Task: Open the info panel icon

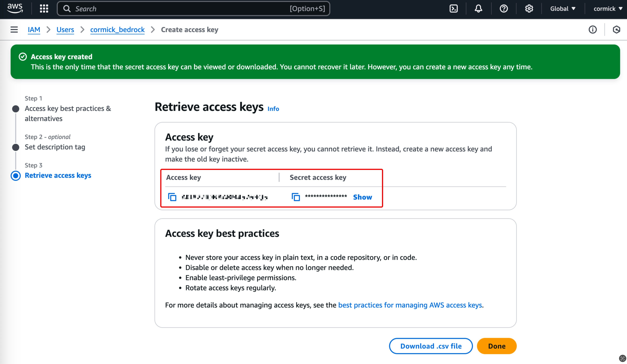Action: [x=592, y=30]
